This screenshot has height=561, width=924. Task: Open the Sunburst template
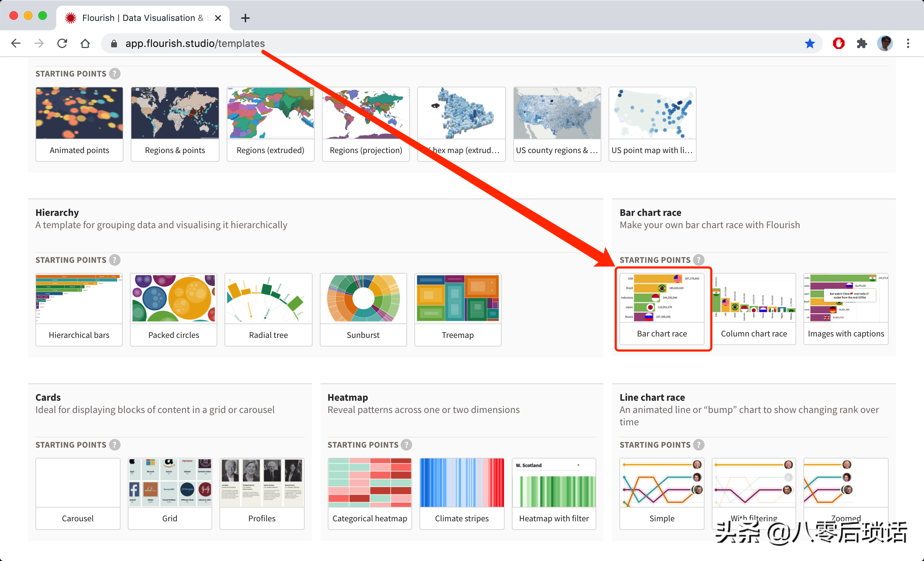click(x=363, y=309)
